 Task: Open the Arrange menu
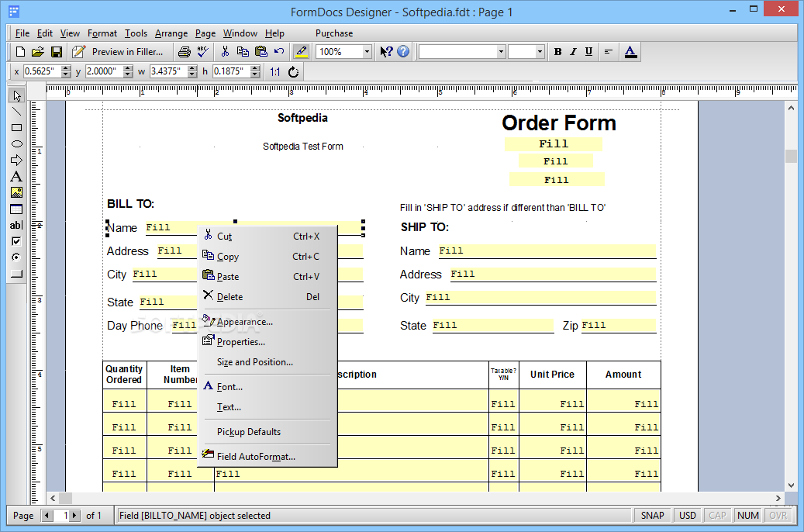tap(171, 33)
